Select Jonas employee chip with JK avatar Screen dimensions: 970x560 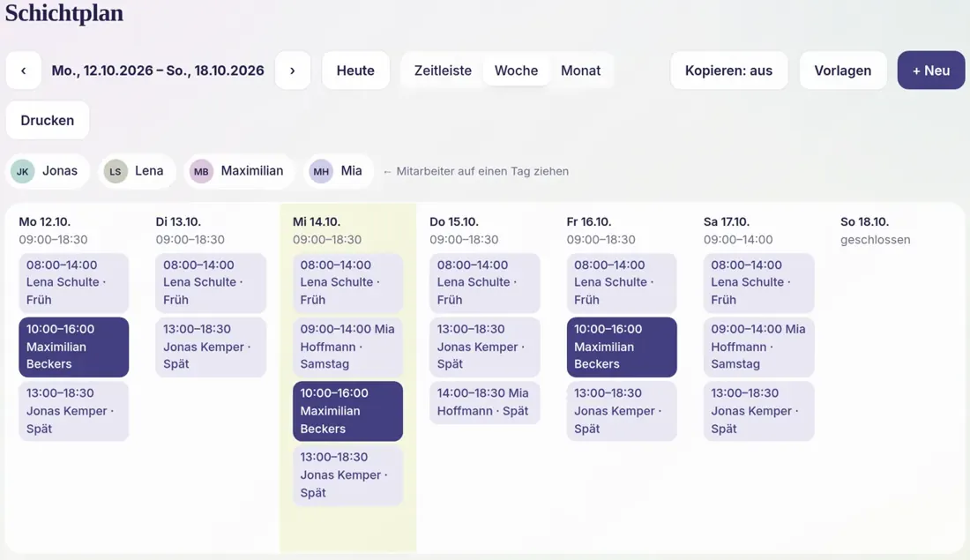[48, 171]
